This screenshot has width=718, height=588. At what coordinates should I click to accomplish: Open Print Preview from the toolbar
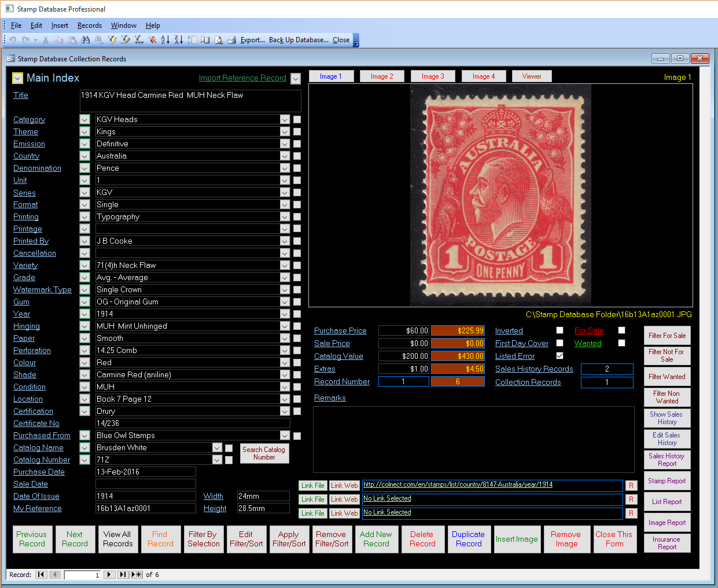[x=218, y=39]
